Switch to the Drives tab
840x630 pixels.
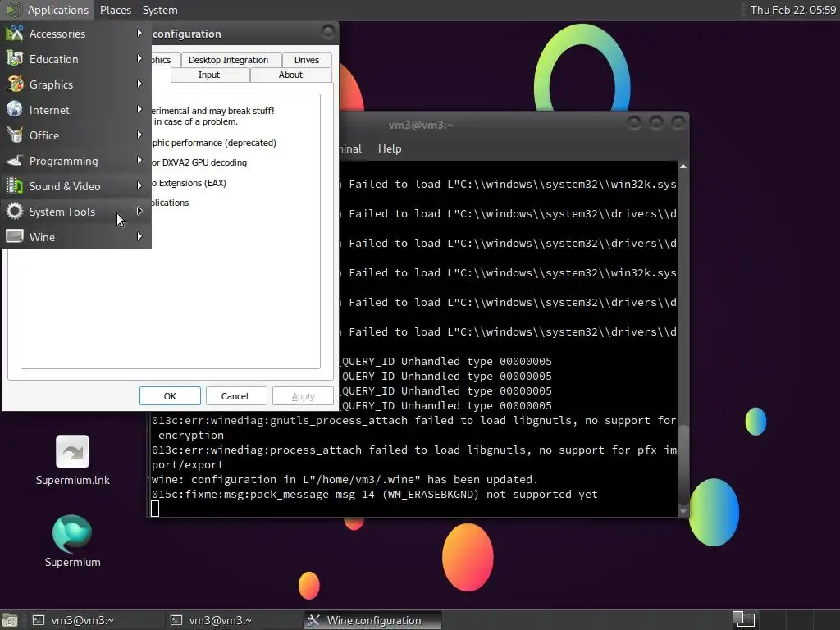[x=307, y=60]
